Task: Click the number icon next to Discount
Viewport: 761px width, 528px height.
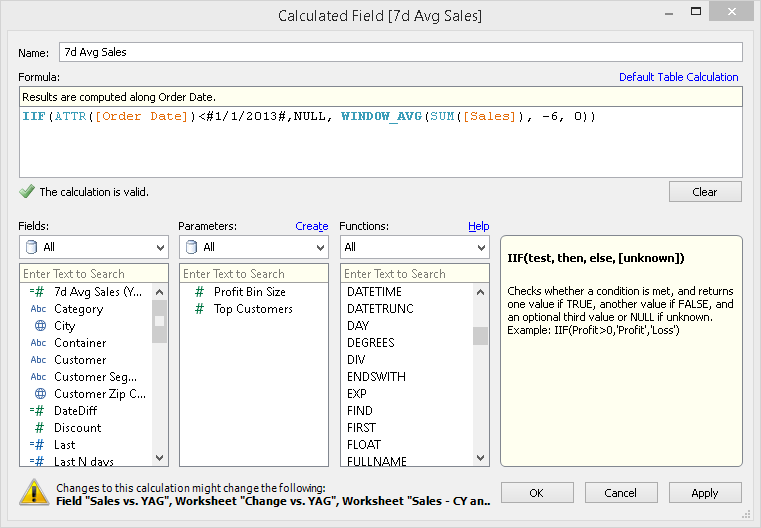Action: pyautogui.click(x=39, y=428)
